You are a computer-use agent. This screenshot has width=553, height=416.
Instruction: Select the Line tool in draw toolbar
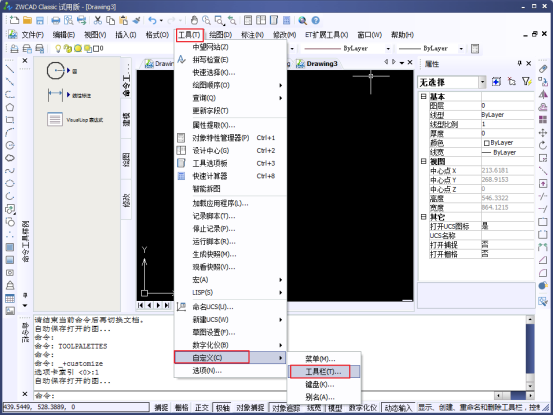pyautogui.click(x=10, y=69)
